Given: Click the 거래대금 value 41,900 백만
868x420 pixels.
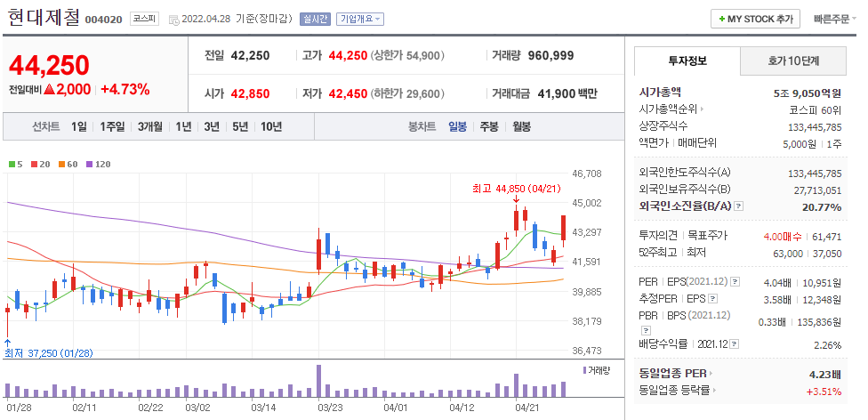Looking at the screenshot, I should click(567, 93).
